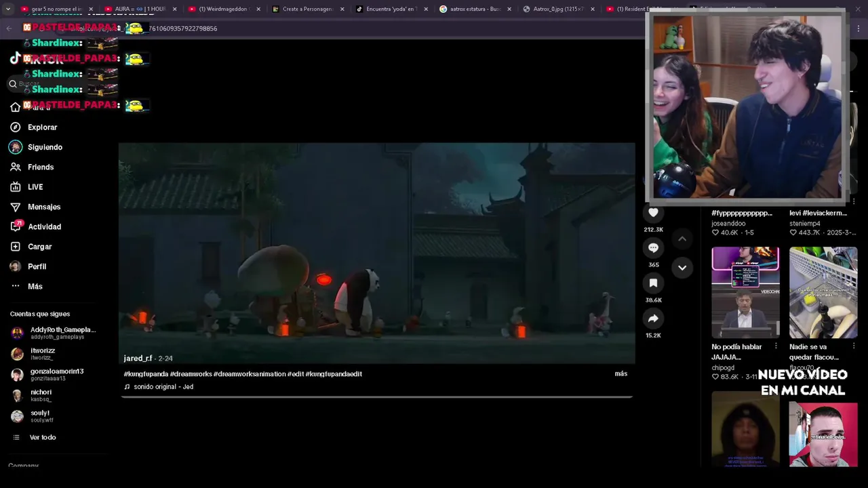
Task: Open the joseanddoo uploader name
Action: (728, 224)
